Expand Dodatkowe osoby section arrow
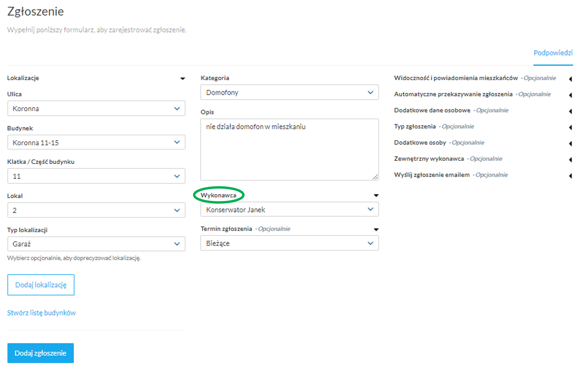 [x=571, y=143]
